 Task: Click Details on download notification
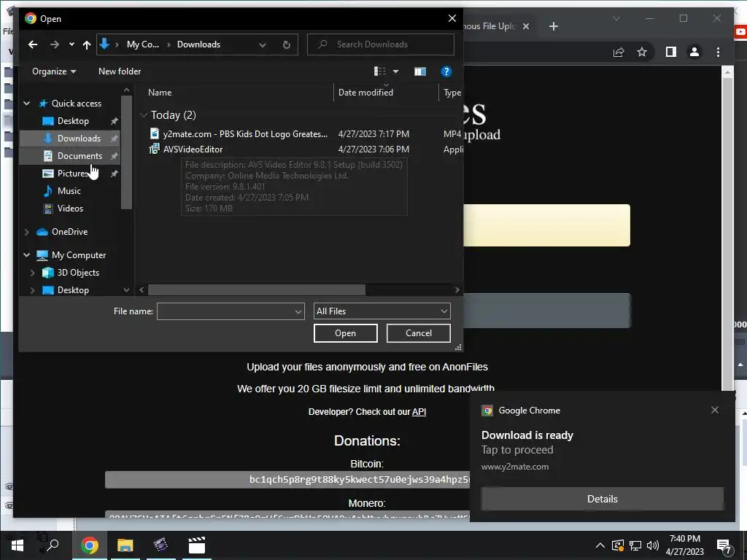pyautogui.click(x=602, y=499)
